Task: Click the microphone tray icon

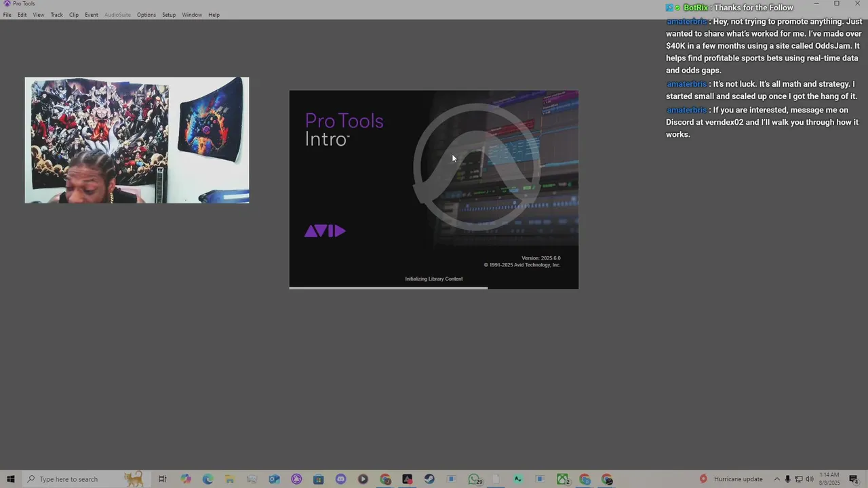Action: [x=787, y=479]
